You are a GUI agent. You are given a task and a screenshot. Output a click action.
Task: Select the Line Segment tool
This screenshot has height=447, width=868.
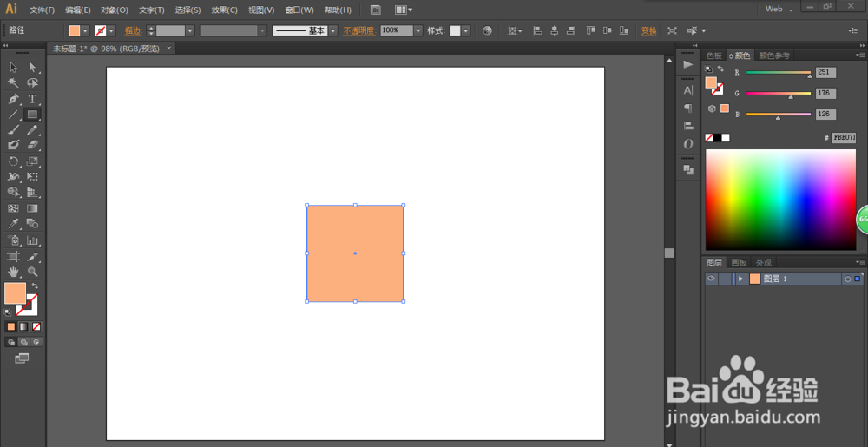14,115
